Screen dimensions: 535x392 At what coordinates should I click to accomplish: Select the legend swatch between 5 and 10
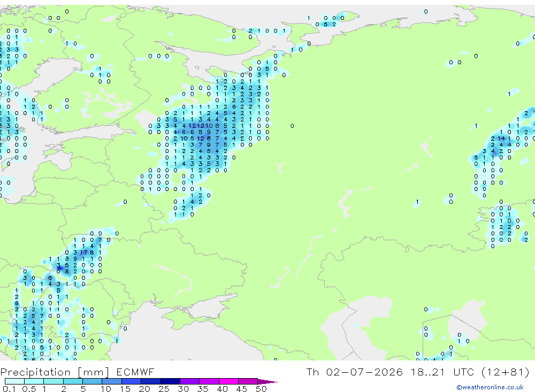click(x=92, y=381)
